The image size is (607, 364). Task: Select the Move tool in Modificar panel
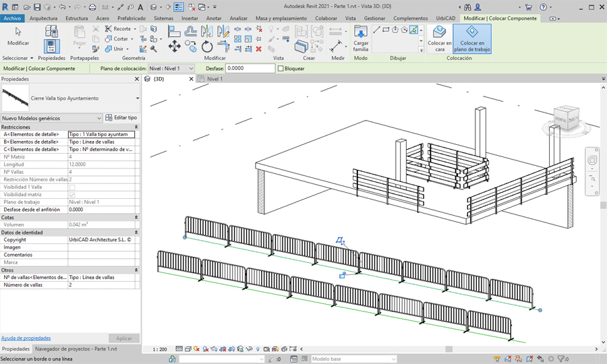coord(174,46)
